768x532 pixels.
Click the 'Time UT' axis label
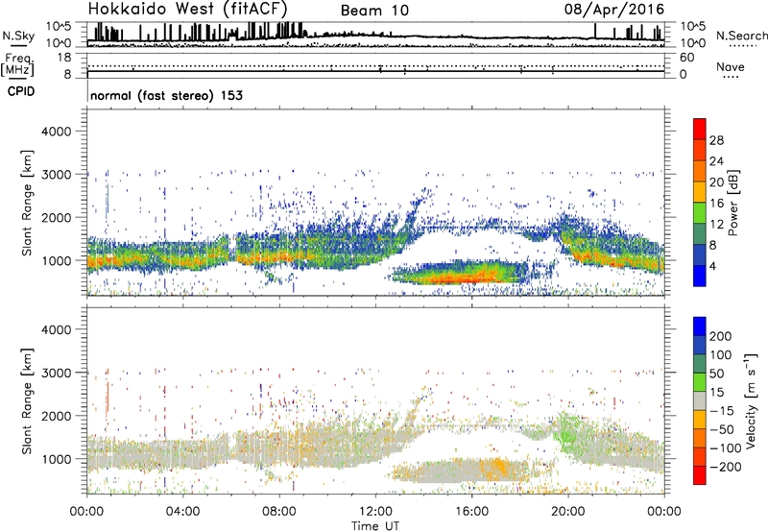[375, 525]
